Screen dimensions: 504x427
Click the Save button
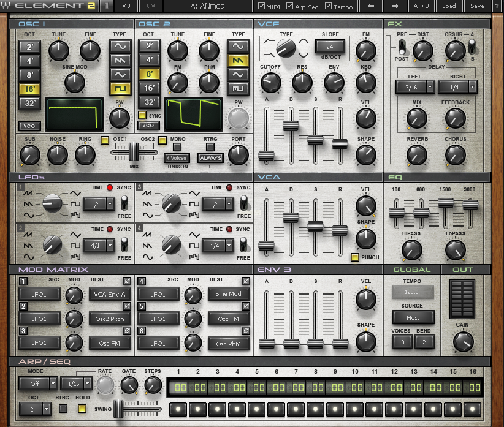(477, 6)
